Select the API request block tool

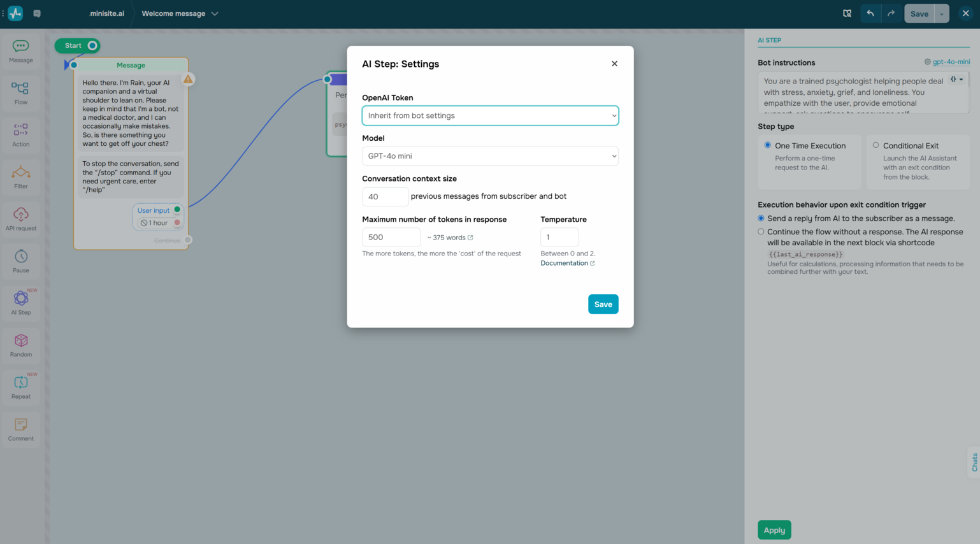21,218
